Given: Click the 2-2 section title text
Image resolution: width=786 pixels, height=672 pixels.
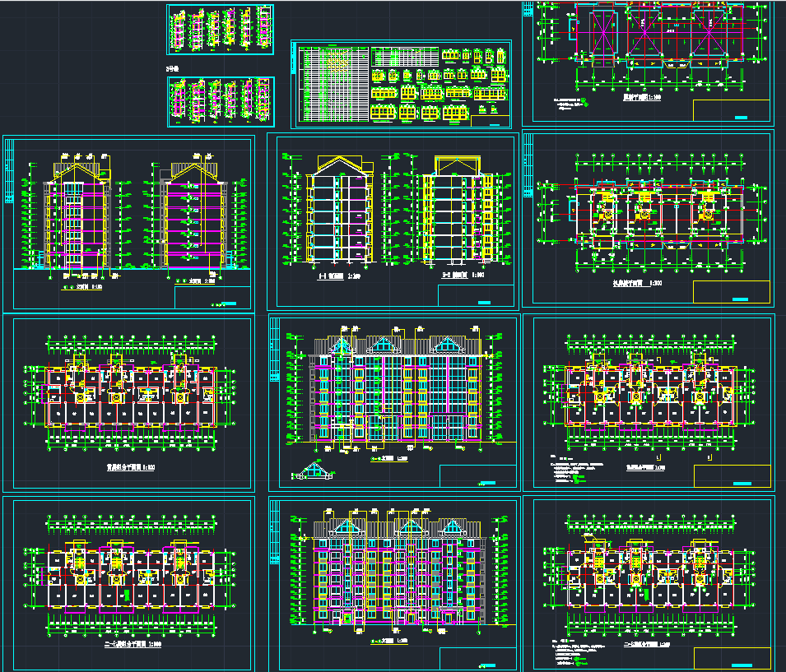Looking at the screenshot, I should pos(463,275).
